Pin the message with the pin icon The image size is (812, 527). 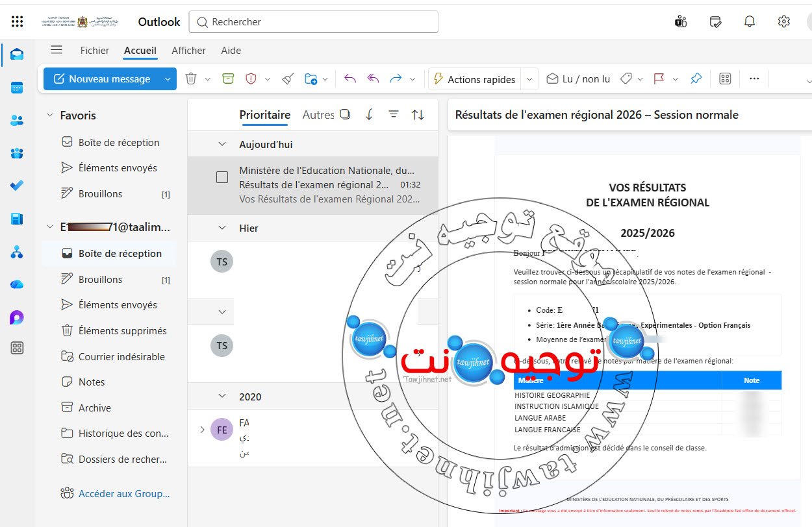point(696,79)
